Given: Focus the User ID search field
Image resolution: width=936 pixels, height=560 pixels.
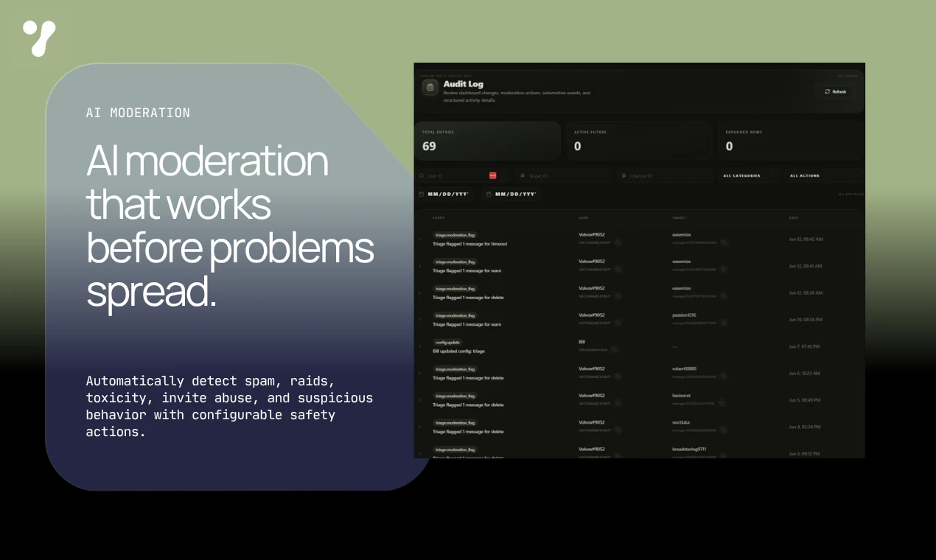Looking at the screenshot, I should [462, 176].
